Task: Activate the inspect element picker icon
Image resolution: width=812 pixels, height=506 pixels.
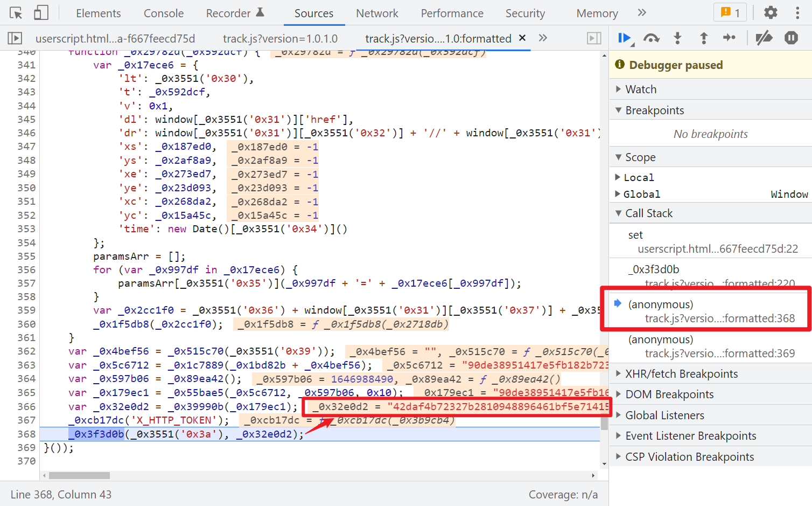Action: coord(16,13)
